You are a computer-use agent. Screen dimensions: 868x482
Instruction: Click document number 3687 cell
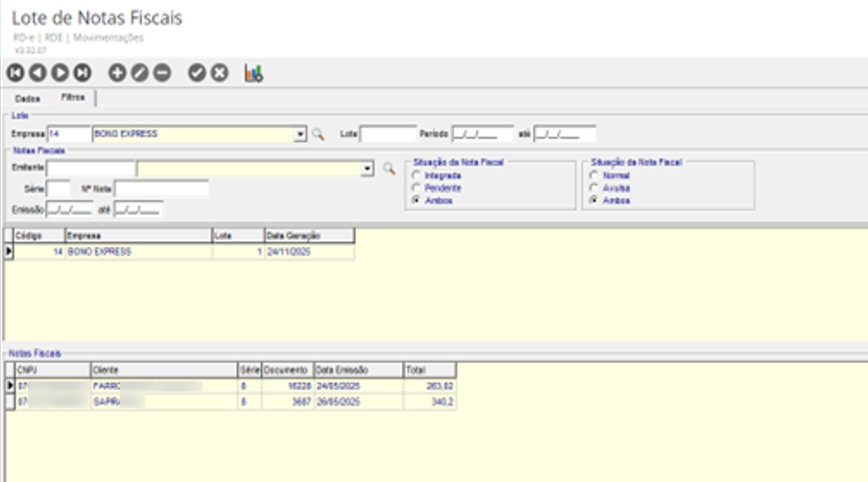[287, 402]
